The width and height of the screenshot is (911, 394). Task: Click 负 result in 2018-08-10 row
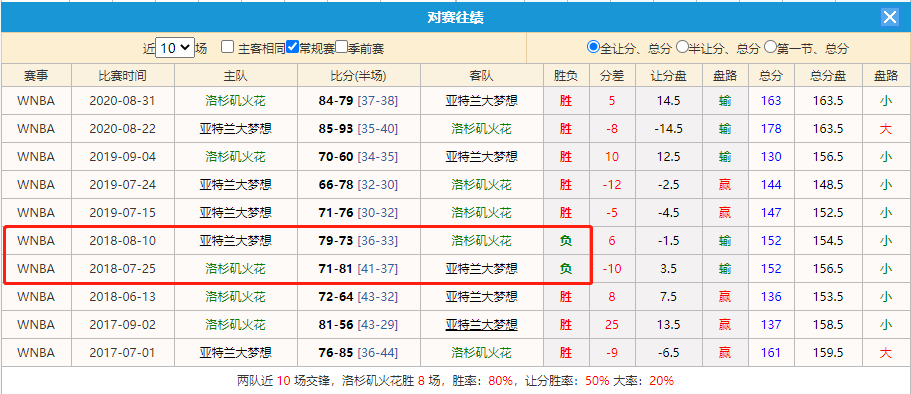click(x=565, y=241)
